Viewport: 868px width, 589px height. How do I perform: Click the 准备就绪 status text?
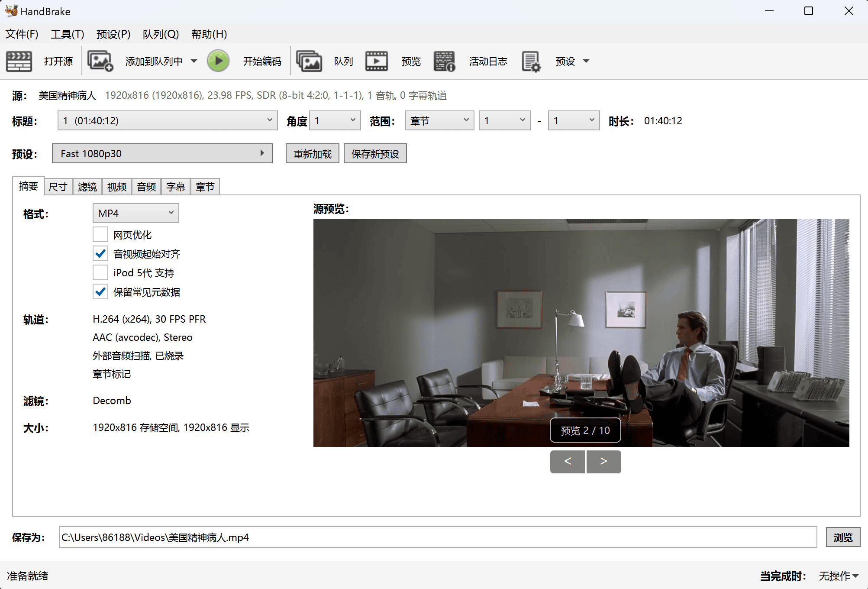pos(28,576)
